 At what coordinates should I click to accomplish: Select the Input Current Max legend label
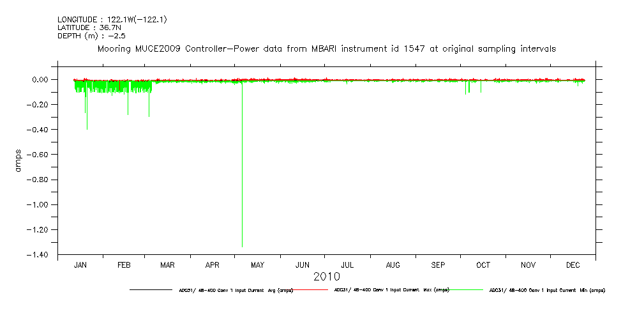(392, 290)
